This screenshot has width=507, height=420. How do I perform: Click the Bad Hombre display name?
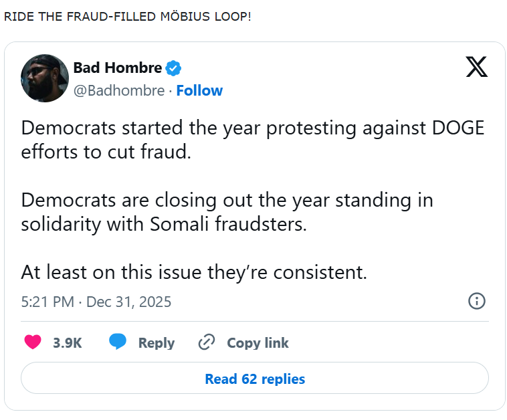pos(117,68)
